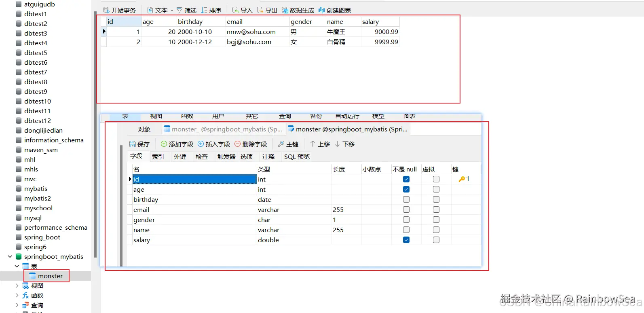Viewport: 644px width, 313px height.
Task: Click the 导入 (import) icon
Action: pos(235,10)
